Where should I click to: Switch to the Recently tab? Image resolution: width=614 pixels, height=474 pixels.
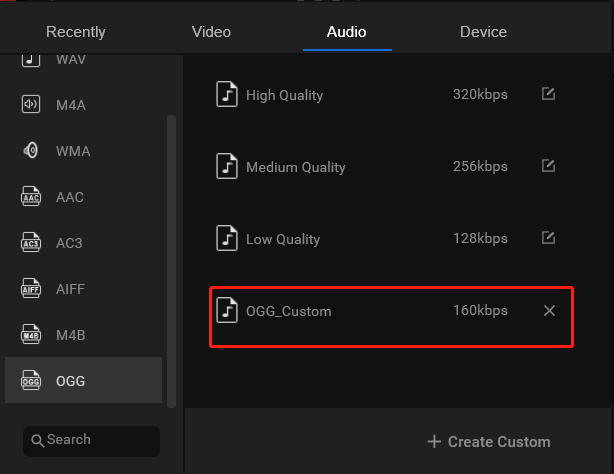[76, 32]
